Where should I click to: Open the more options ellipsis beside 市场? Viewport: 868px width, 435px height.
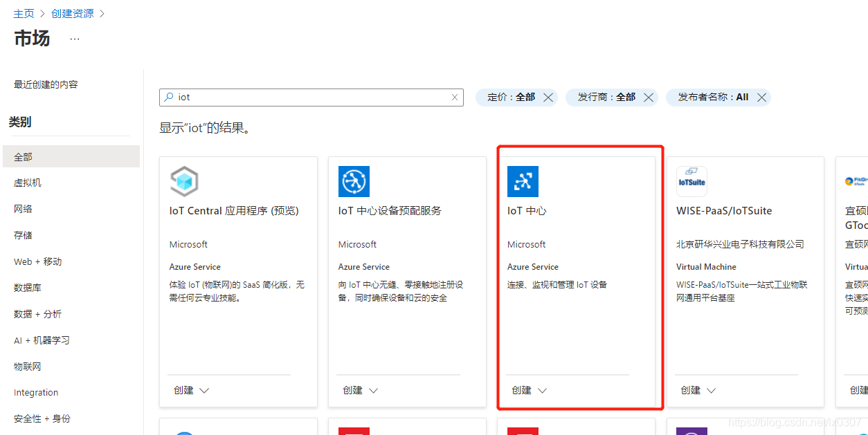click(75, 39)
